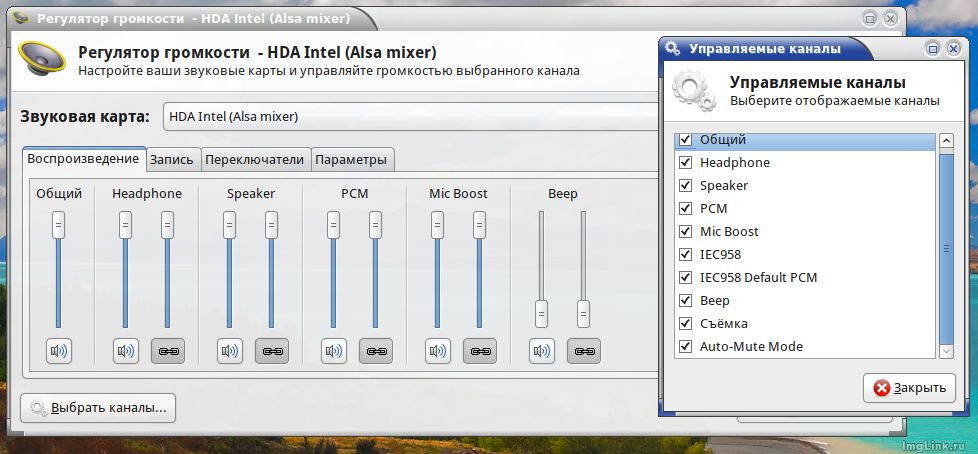The height and width of the screenshot is (454, 978).
Task: Toggle Beep channel link button
Action: click(584, 351)
